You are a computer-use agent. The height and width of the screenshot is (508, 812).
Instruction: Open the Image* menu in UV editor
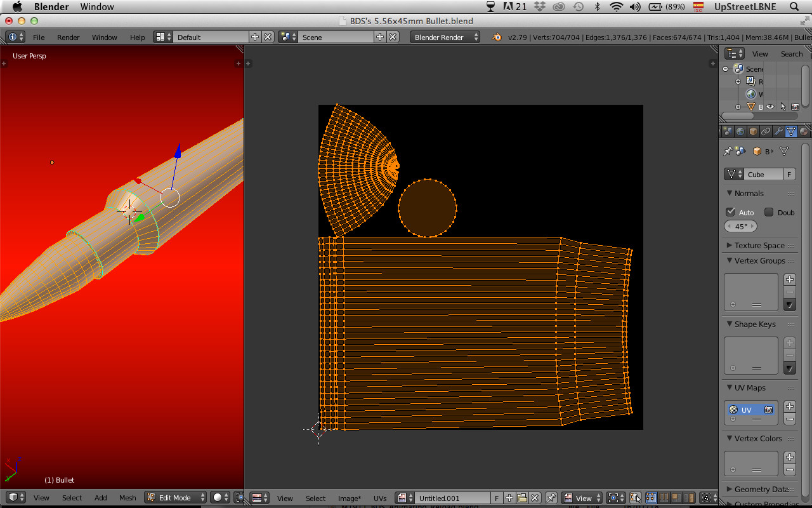coord(349,498)
